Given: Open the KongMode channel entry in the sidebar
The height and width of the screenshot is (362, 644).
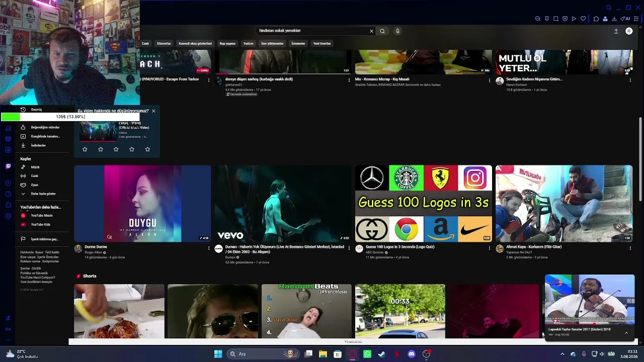Looking at the screenshot, I should click(x=44, y=136).
